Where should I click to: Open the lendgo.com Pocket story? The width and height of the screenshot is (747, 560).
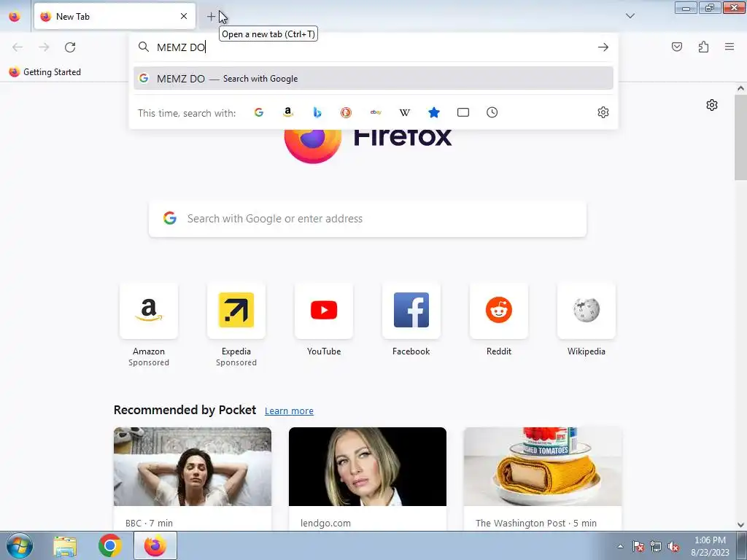[x=368, y=478]
